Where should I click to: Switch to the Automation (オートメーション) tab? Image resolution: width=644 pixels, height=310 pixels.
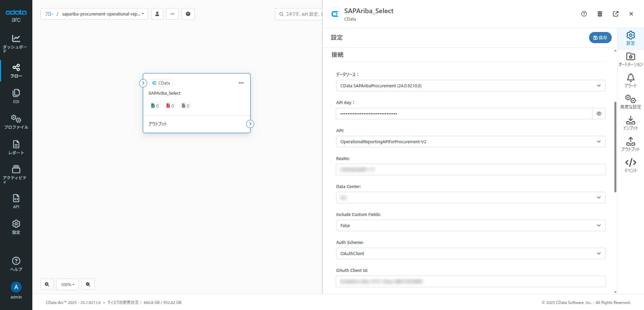click(x=631, y=59)
